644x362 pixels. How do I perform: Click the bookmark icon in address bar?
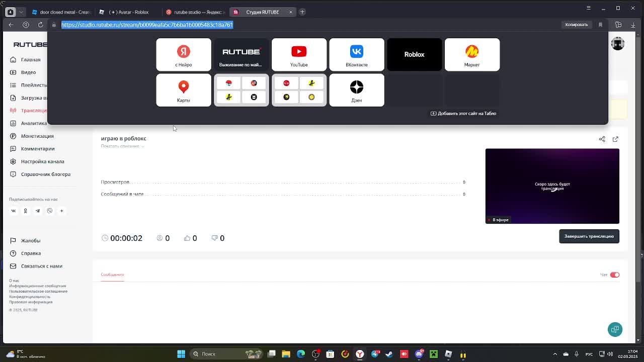pos(600,25)
